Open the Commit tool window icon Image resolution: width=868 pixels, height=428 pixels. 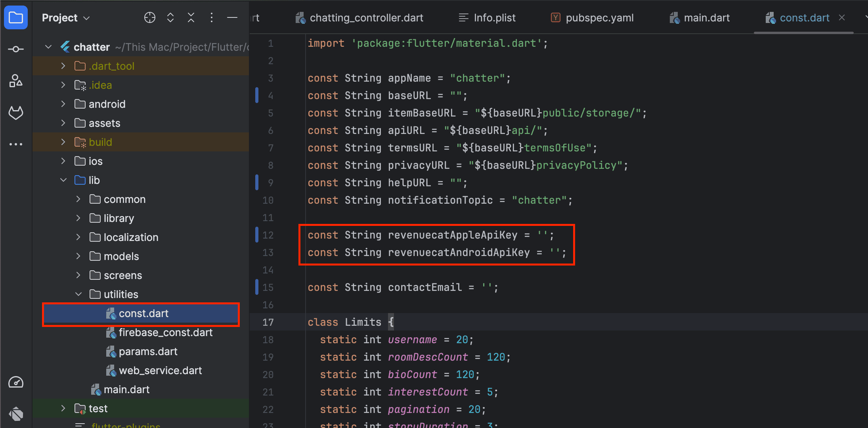pos(16,49)
